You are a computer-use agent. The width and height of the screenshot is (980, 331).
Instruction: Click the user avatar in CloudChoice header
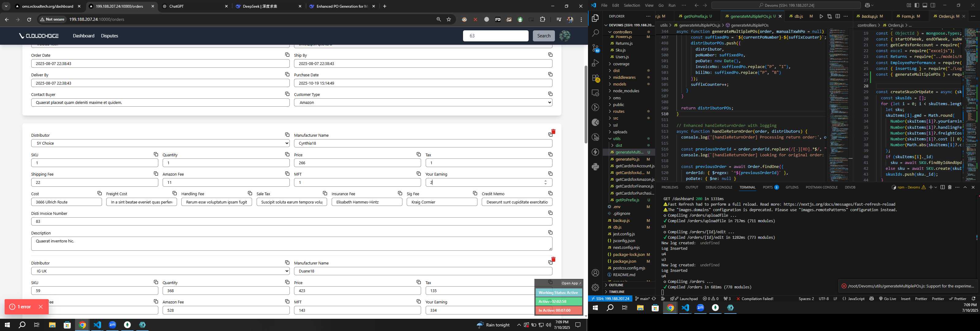tap(564, 36)
